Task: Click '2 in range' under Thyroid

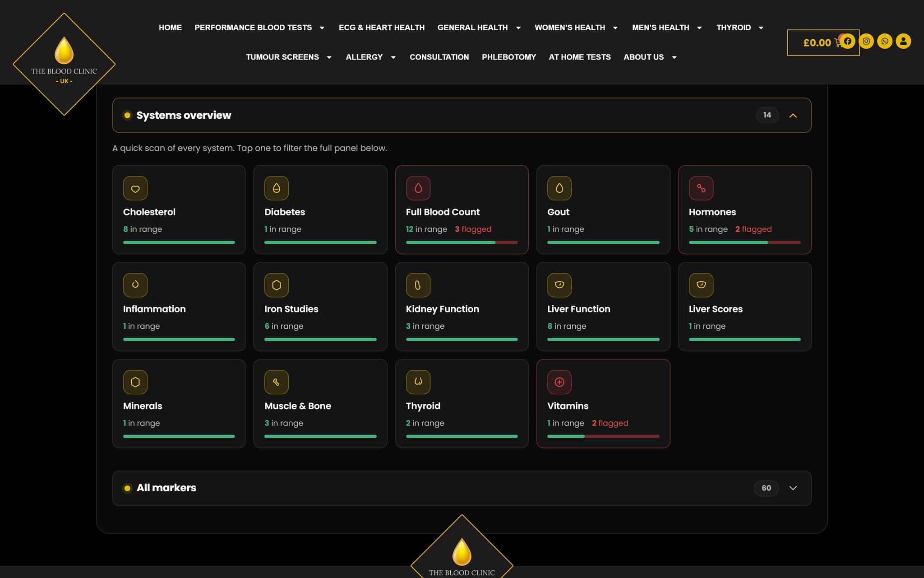Action: (x=425, y=423)
